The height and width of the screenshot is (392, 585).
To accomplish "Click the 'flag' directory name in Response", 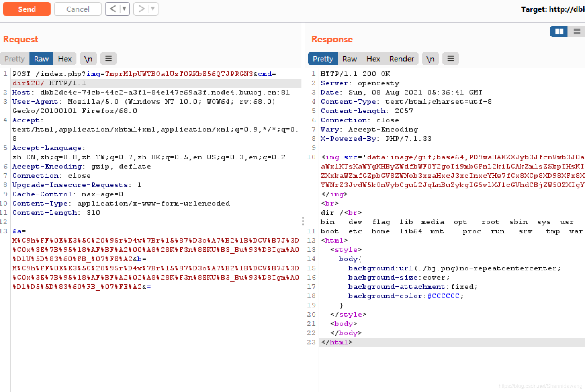I will [x=381, y=222].
